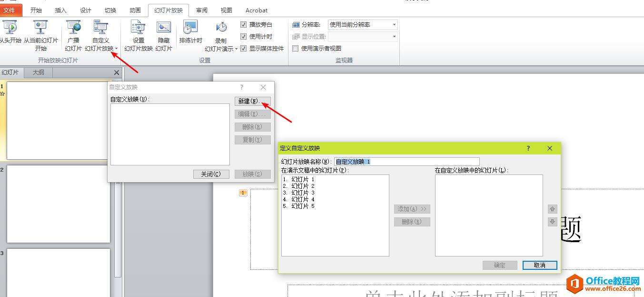Viewport: 644px width, 297px height.
Task: Click the 在自定义放映中的幻灯片 list box
Action: coord(489,215)
